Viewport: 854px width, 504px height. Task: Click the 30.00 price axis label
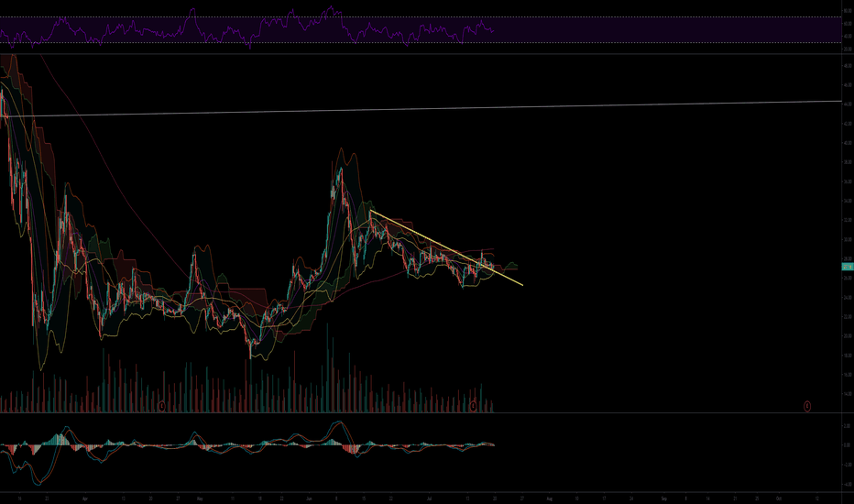[848, 240]
